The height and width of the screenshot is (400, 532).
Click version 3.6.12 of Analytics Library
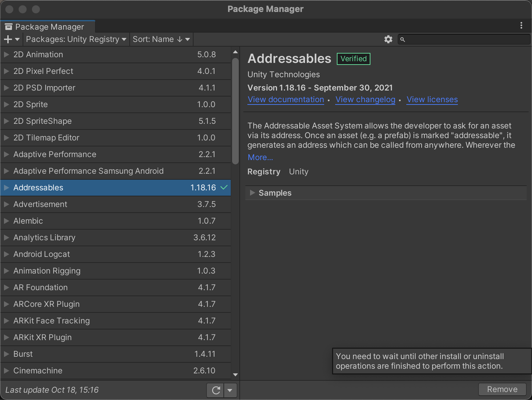tap(204, 238)
